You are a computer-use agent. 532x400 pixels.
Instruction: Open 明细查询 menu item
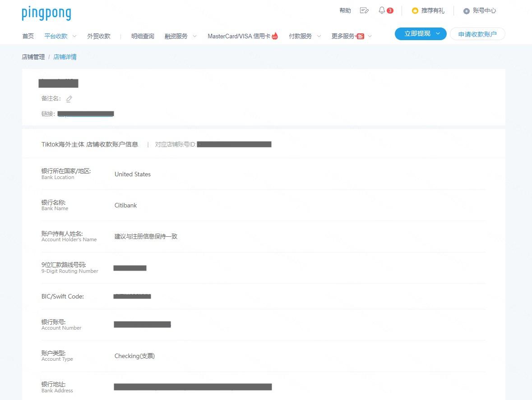coord(143,36)
